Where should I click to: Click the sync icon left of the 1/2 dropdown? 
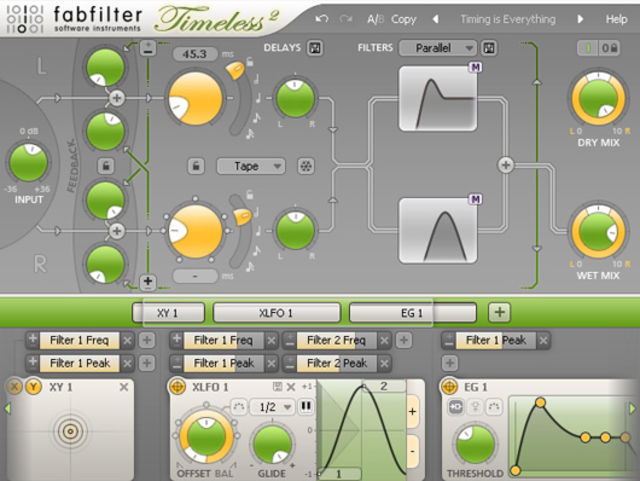[239, 407]
